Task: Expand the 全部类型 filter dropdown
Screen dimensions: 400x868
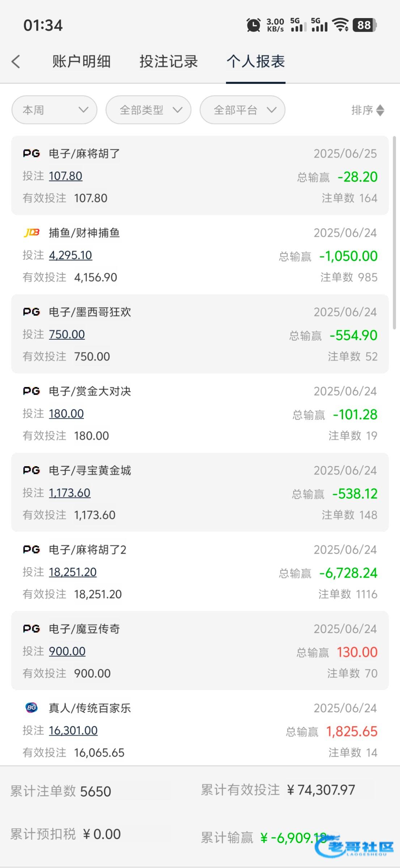Action: [x=148, y=110]
